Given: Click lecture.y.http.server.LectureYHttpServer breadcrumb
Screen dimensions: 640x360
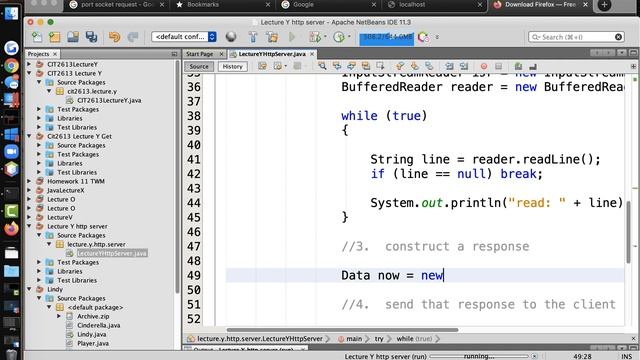Looking at the screenshot, I should (260, 339).
